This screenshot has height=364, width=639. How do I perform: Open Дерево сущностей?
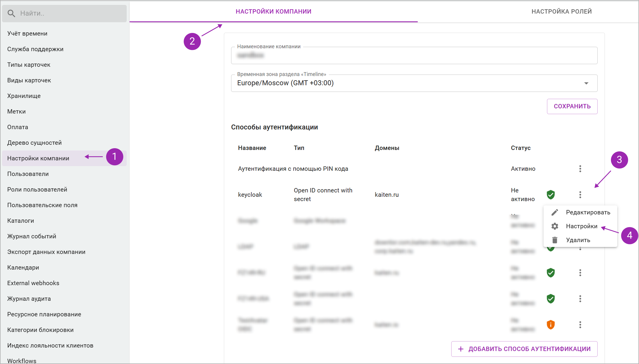[x=34, y=143]
